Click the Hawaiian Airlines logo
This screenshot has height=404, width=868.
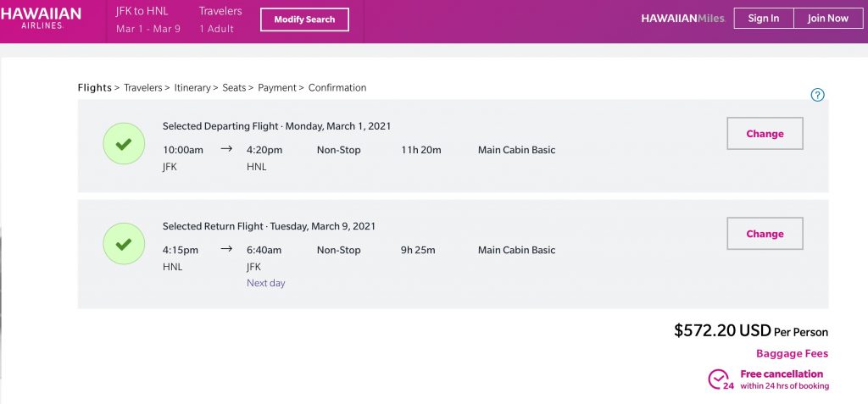coord(41,19)
